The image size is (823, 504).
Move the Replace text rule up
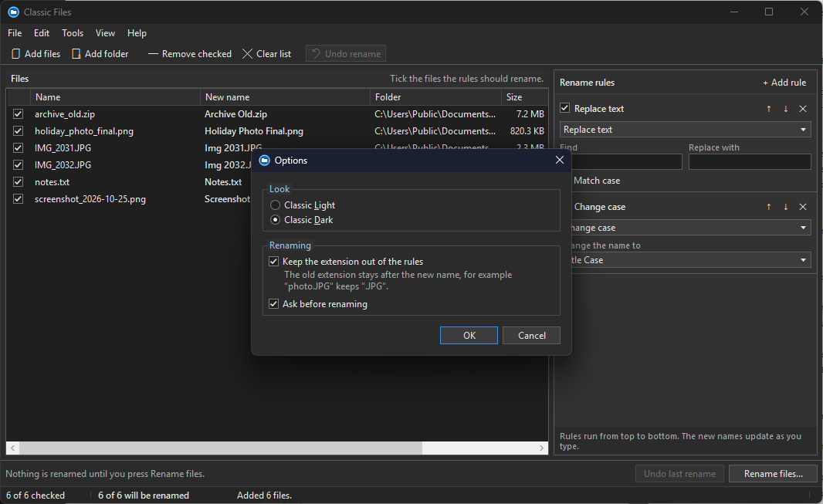[769, 109]
